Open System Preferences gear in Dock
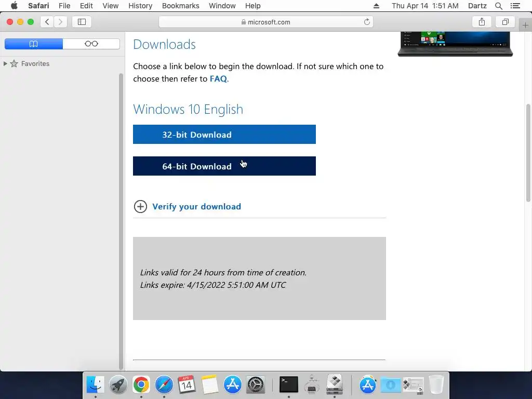 [255, 385]
